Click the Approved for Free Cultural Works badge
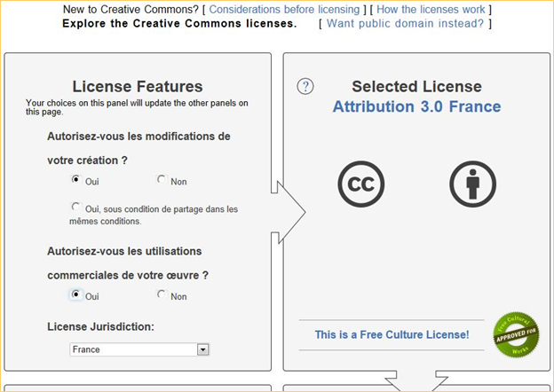This screenshot has width=554, height=392. pos(516,334)
